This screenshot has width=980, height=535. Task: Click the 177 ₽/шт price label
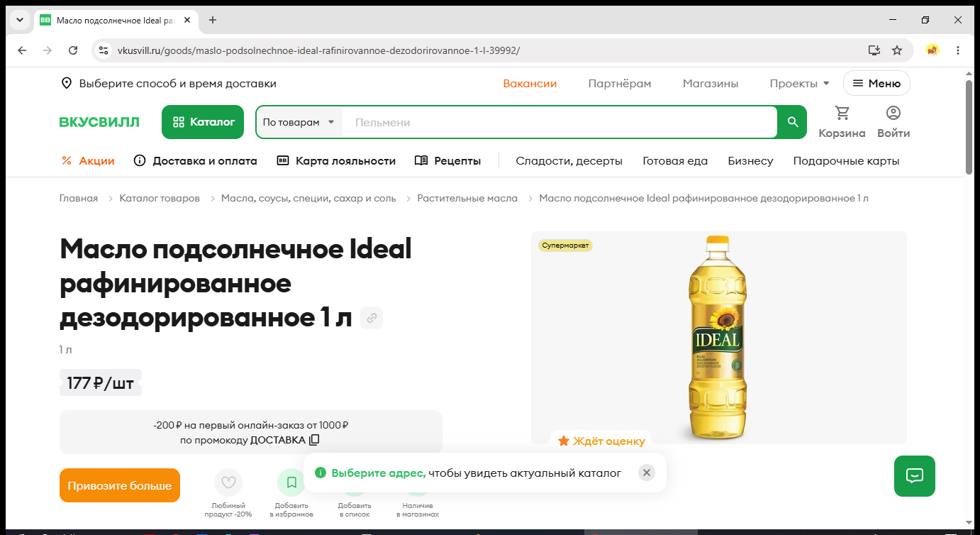tap(101, 383)
